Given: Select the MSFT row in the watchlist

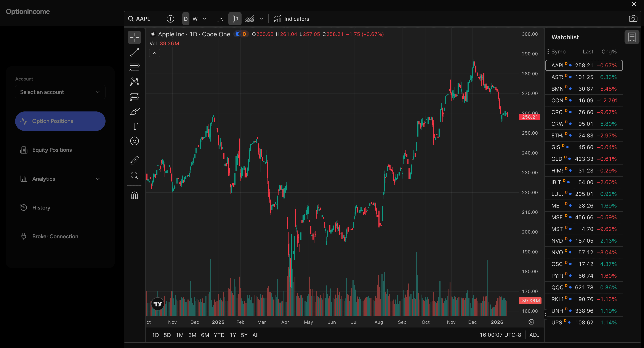Looking at the screenshot, I should pyautogui.click(x=584, y=217).
